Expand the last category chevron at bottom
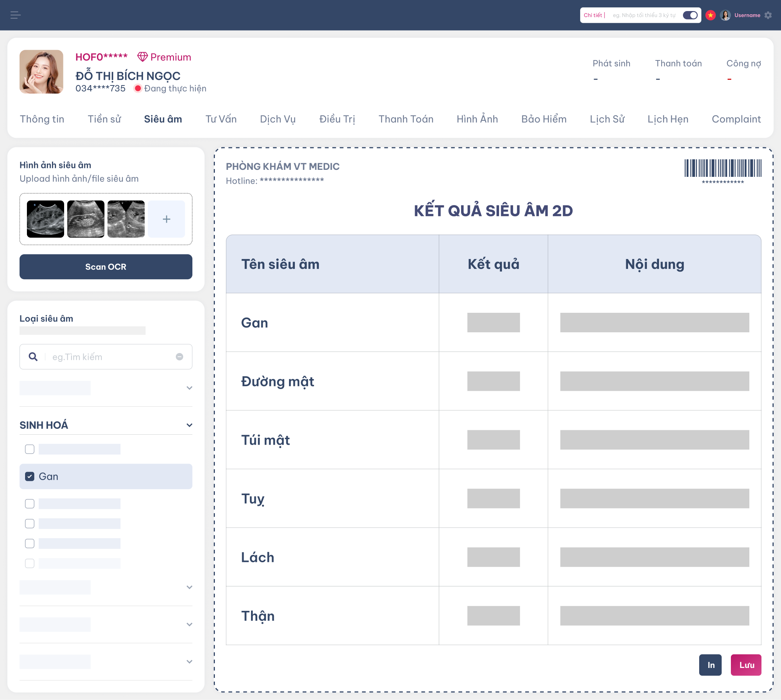 point(189,662)
